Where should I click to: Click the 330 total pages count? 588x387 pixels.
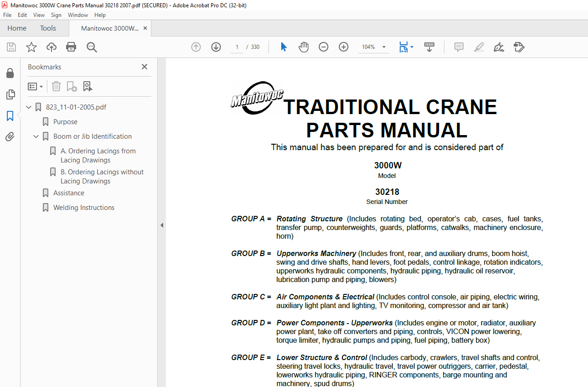click(x=255, y=47)
